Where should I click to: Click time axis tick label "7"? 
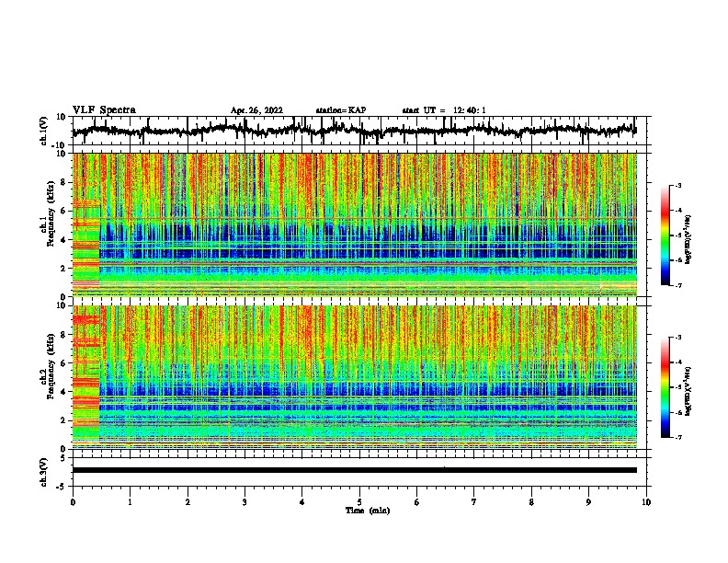pyautogui.click(x=474, y=502)
